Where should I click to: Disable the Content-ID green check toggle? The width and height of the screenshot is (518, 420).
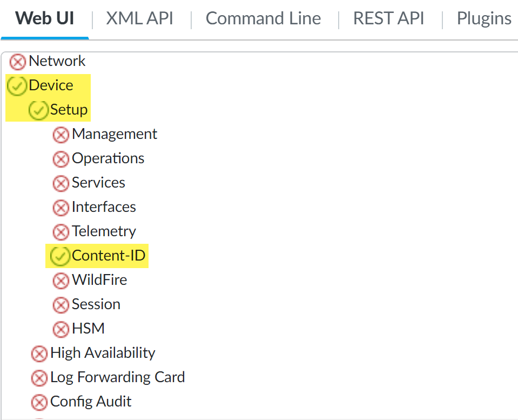[x=60, y=256]
